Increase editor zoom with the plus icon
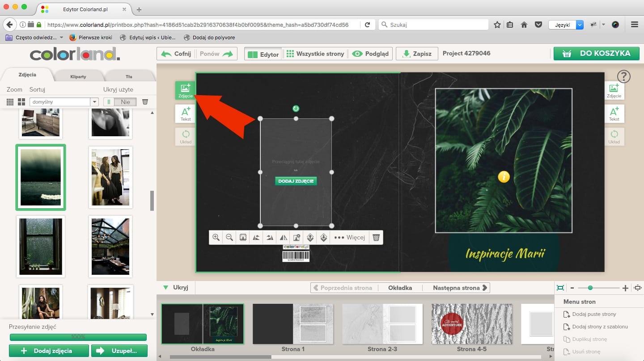 coord(625,288)
